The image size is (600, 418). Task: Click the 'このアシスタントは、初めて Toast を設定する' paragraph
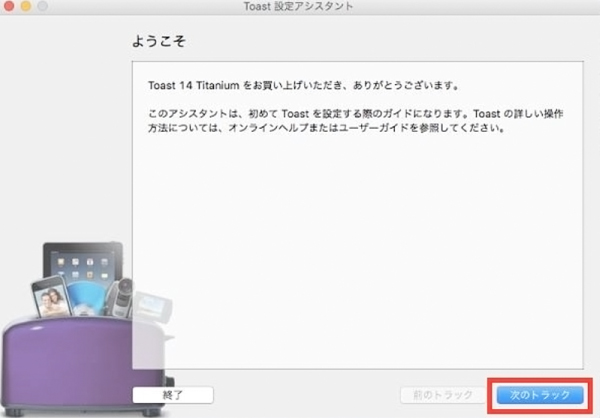point(355,121)
